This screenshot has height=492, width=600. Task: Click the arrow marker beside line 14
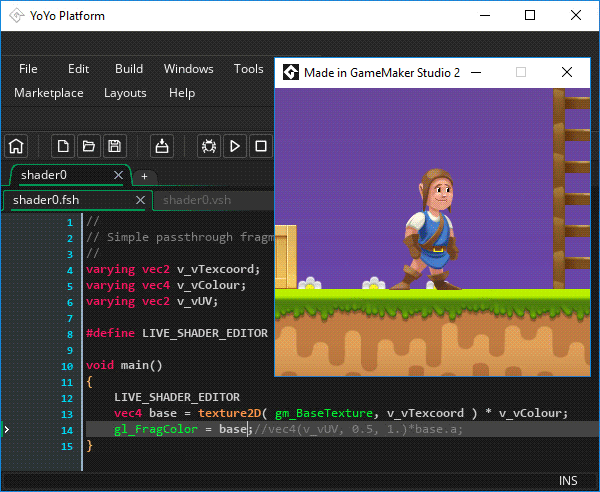7,430
